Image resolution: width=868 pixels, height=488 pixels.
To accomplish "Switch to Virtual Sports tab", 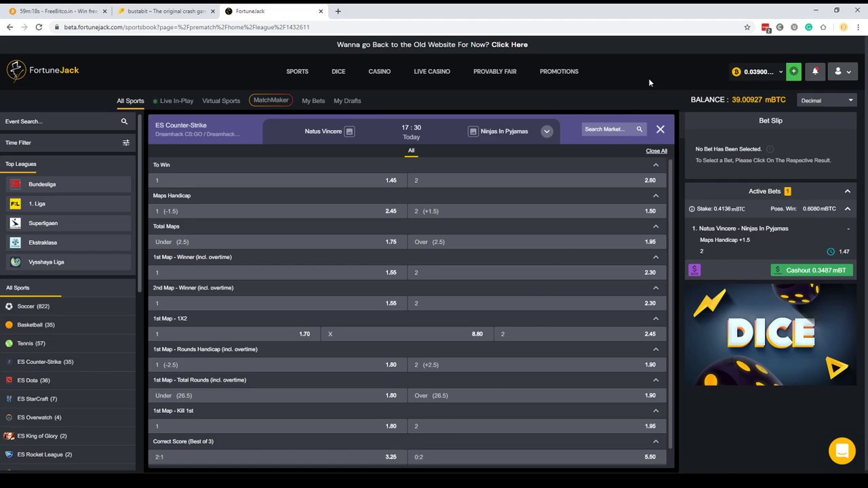I will click(221, 101).
